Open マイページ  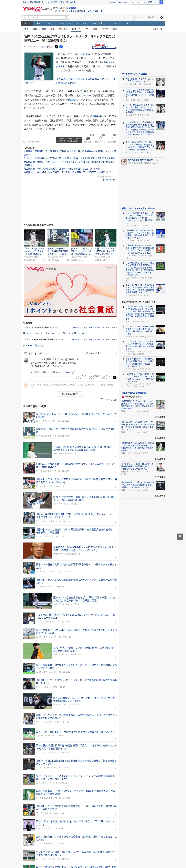[139, 18]
